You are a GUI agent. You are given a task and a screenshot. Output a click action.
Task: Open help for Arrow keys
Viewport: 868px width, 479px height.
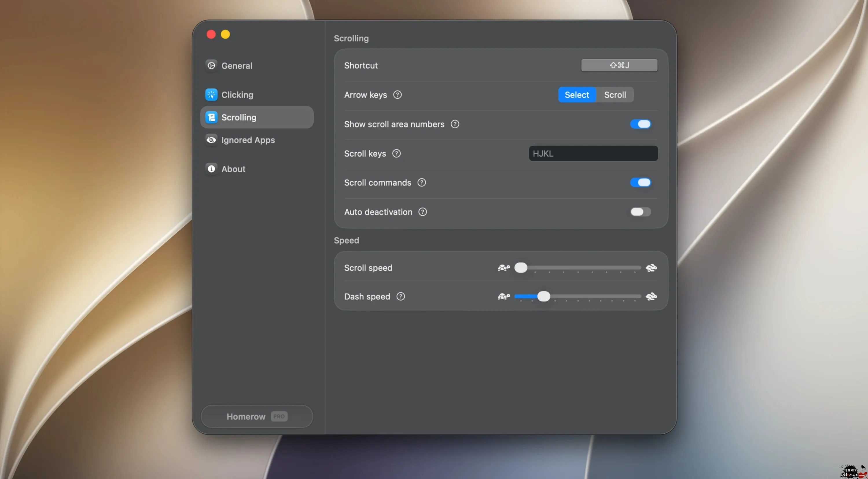click(x=397, y=95)
